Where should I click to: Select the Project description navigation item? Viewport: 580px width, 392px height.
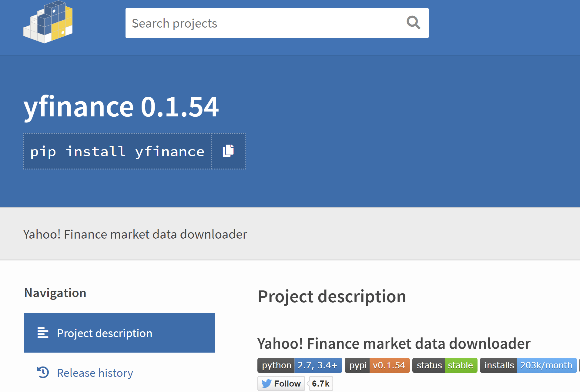[104, 333]
